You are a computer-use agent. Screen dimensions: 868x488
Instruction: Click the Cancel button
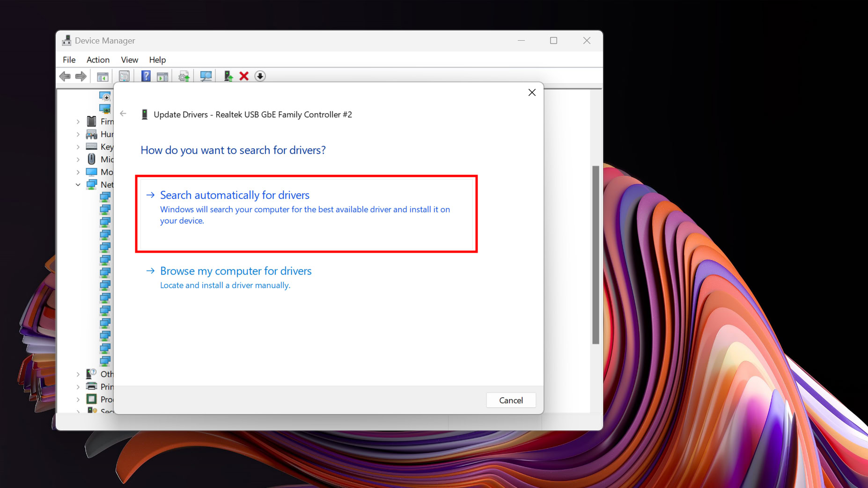click(511, 400)
